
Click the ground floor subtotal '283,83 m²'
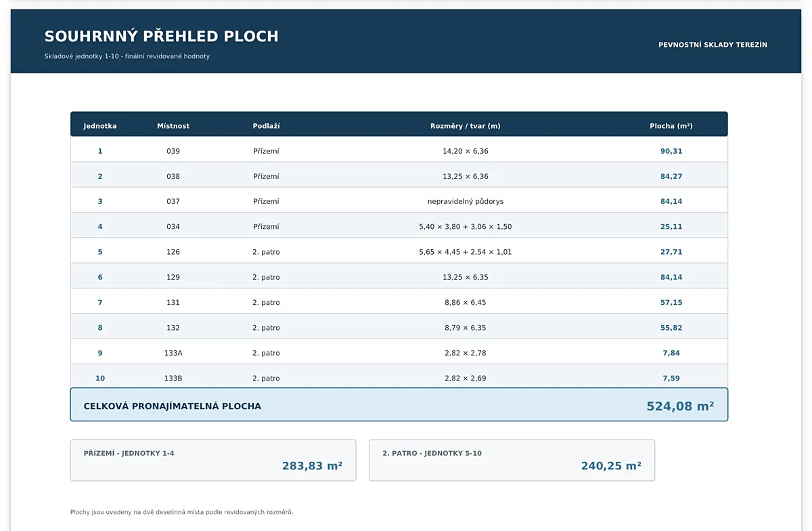(x=312, y=466)
